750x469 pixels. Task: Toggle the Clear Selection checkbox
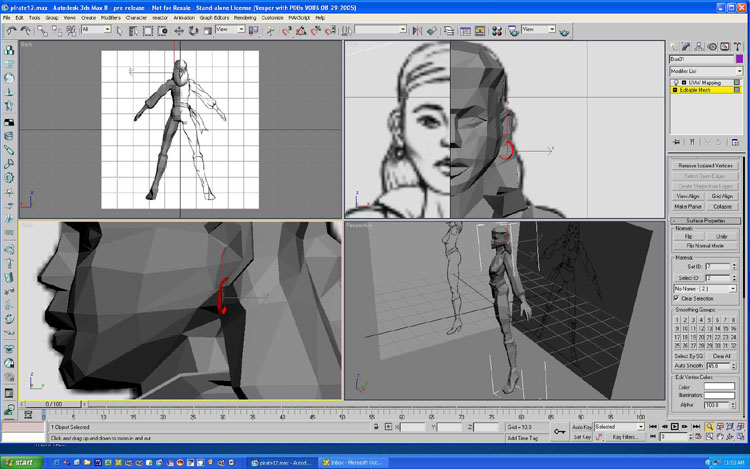click(x=677, y=298)
